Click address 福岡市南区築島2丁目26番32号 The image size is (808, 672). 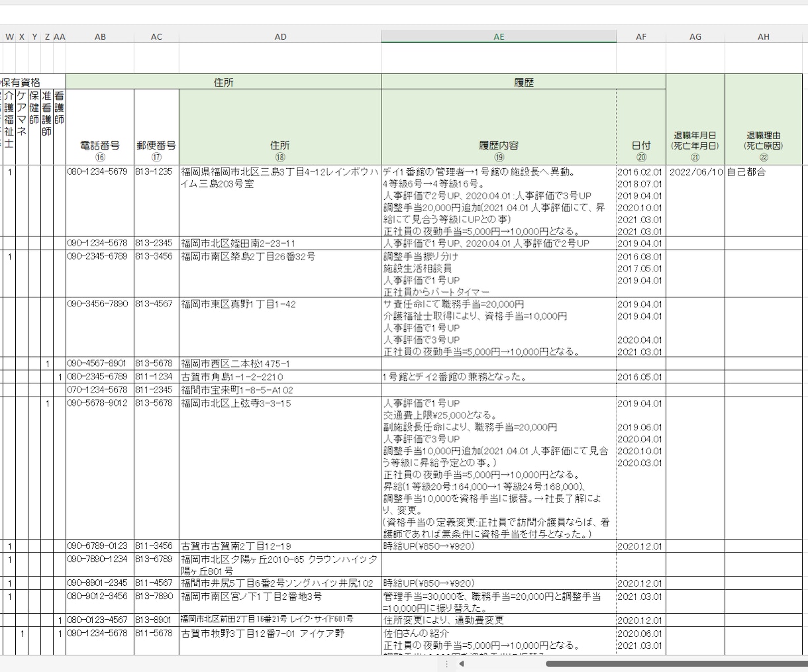[280, 273]
